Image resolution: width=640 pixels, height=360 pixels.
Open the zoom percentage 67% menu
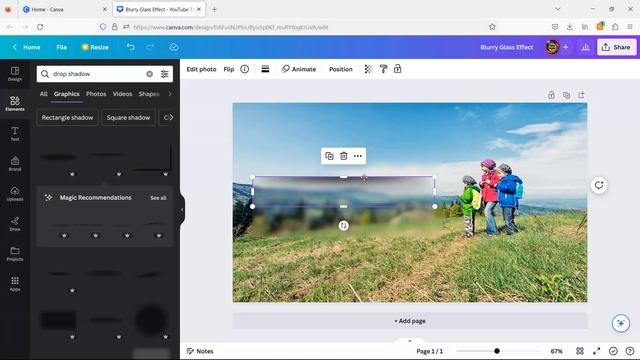[x=556, y=351]
